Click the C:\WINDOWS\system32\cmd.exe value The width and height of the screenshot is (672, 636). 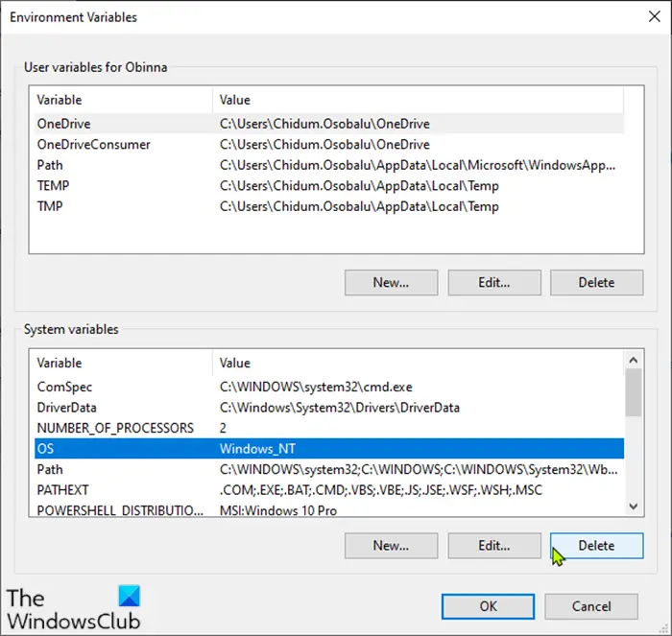coord(316,387)
